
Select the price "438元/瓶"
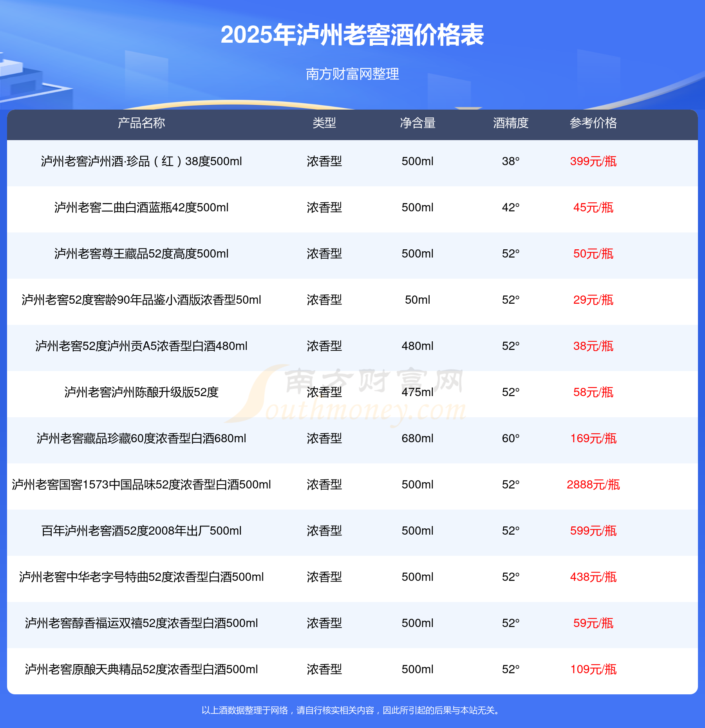[x=593, y=577]
